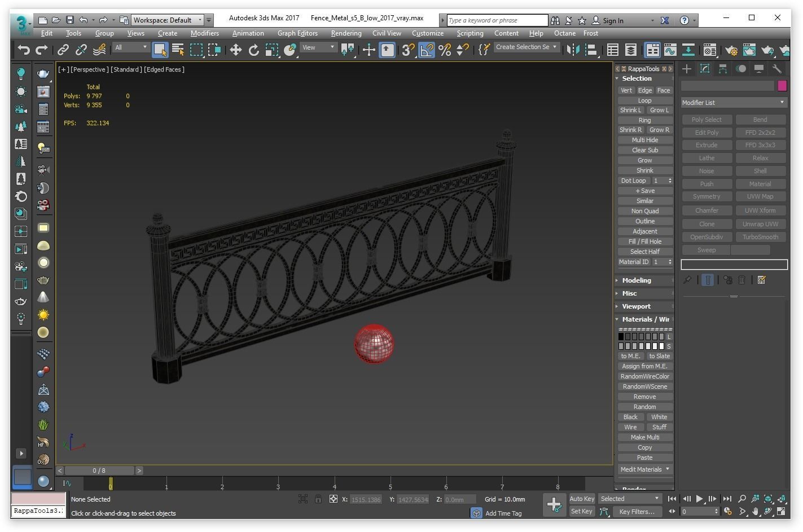Click the 0 / 8 time slider
The height and width of the screenshot is (532, 803).
pyautogui.click(x=99, y=471)
